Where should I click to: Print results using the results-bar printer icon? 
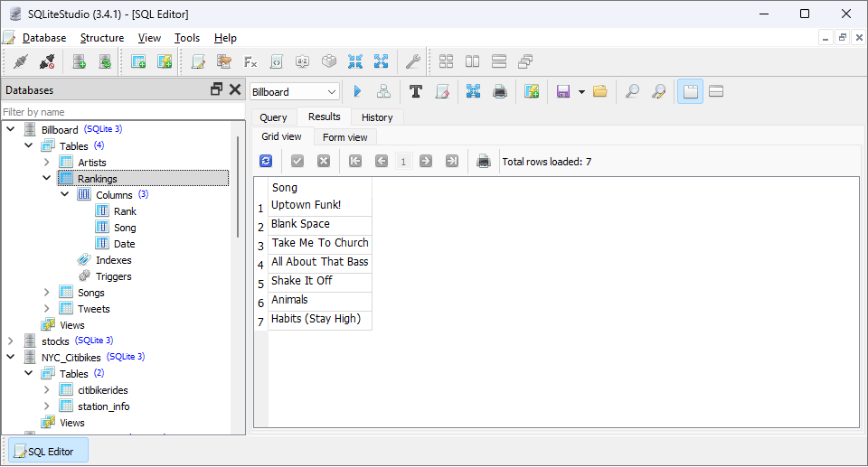tap(483, 161)
